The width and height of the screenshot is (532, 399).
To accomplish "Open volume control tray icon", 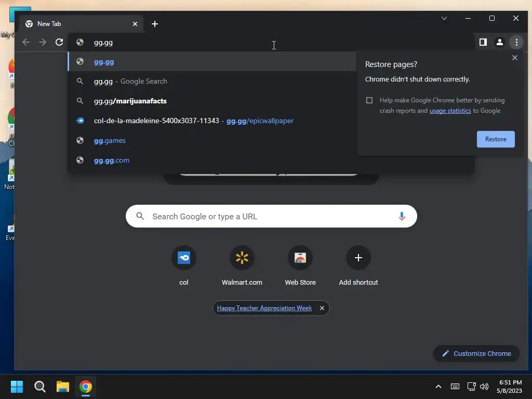I will [484, 387].
